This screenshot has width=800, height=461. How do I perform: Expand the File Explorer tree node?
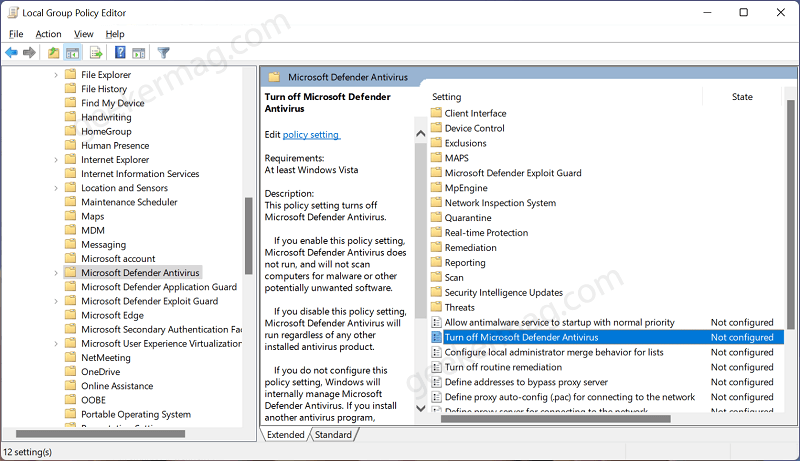(x=56, y=75)
